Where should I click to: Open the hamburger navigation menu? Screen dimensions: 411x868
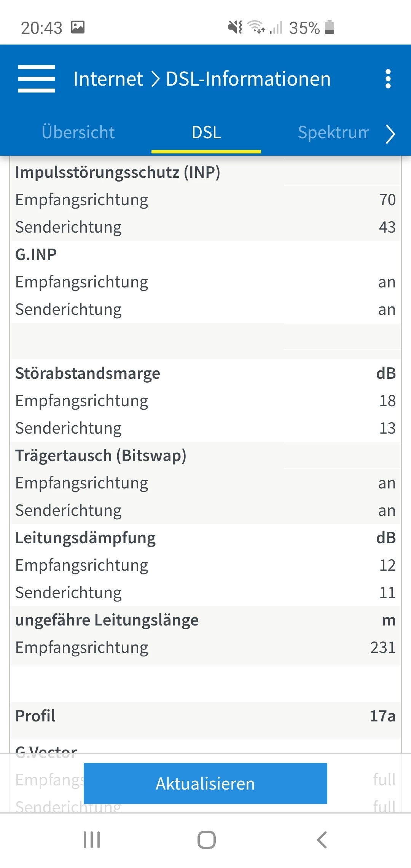pyautogui.click(x=37, y=79)
